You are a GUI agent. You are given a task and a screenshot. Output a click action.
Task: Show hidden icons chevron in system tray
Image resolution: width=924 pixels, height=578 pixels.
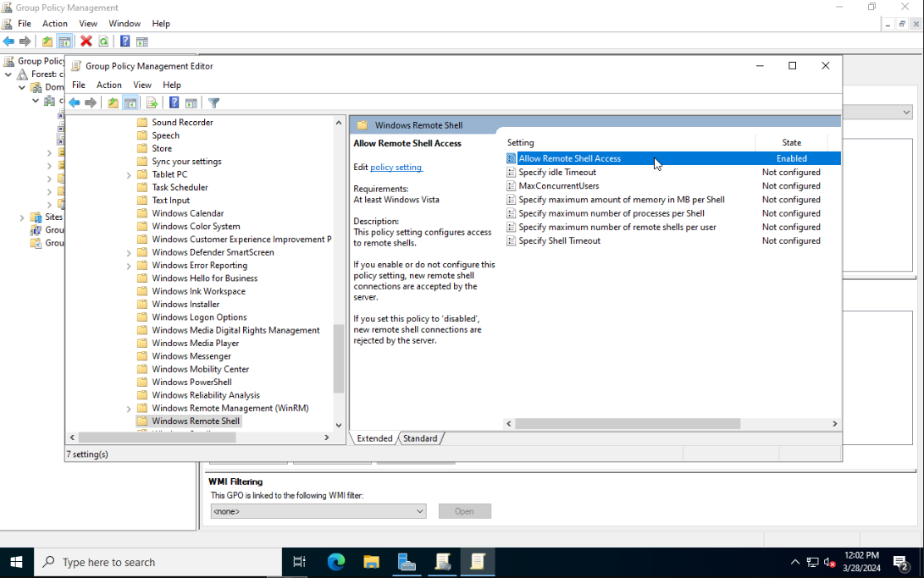(x=795, y=563)
